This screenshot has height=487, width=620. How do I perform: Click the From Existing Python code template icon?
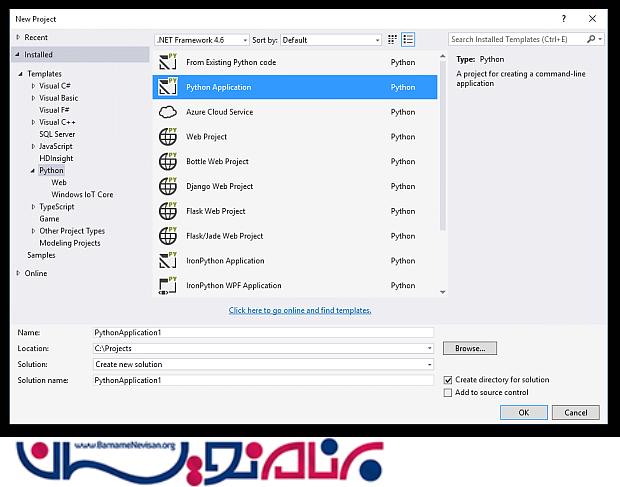pyautogui.click(x=168, y=62)
